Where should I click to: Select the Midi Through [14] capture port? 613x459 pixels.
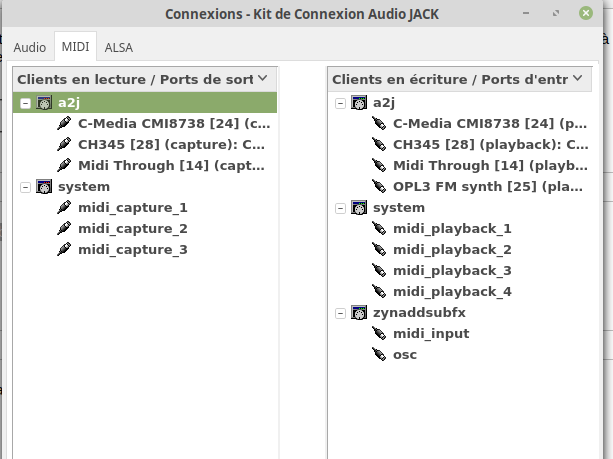(172, 165)
